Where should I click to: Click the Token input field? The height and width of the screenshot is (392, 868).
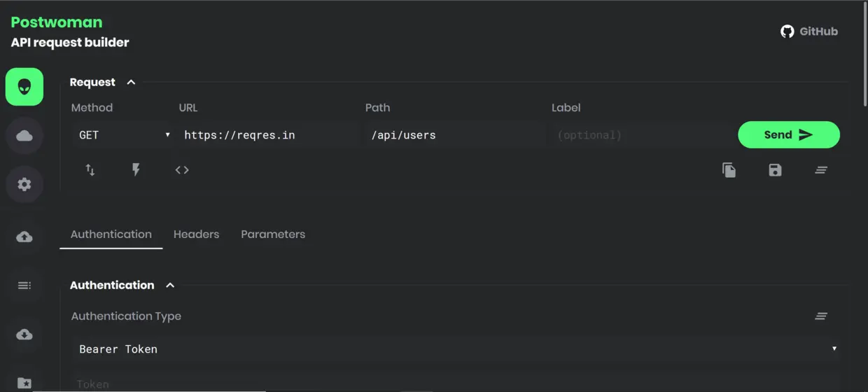[456, 384]
